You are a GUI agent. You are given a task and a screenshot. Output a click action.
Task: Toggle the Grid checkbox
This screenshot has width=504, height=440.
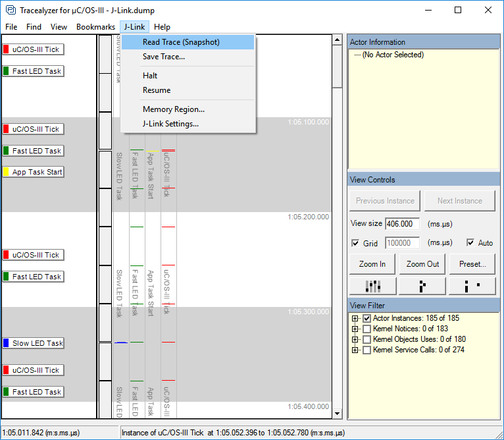pos(355,243)
